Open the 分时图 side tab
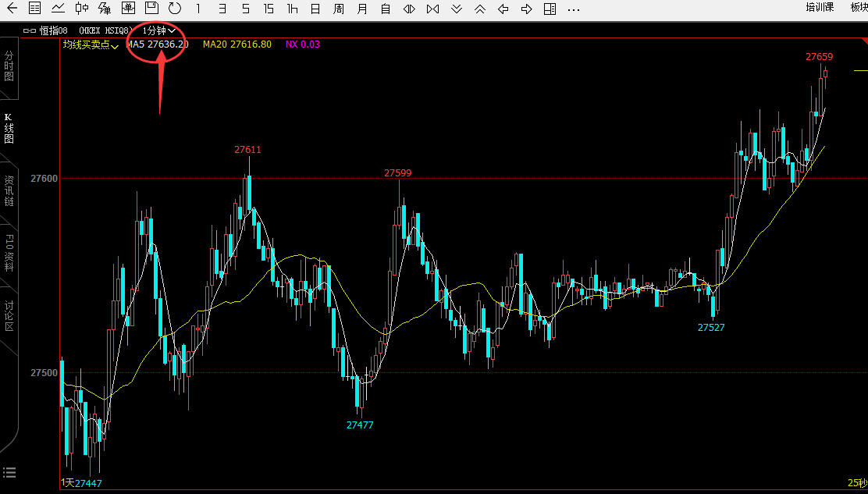This screenshot has height=494, width=868. [x=9, y=67]
